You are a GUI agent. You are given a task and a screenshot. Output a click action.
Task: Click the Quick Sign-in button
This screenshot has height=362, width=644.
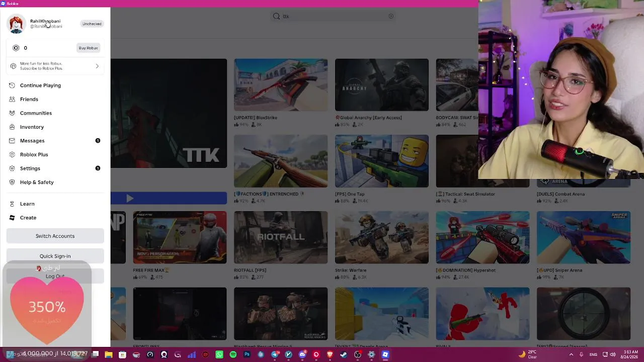55,256
